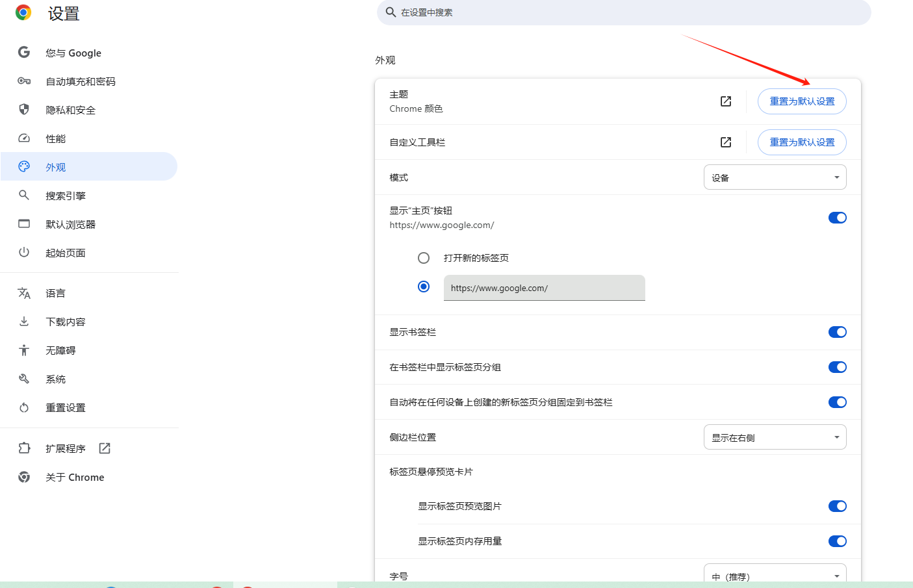The height and width of the screenshot is (588, 913).
Task: Open 扩展程序 link in sidebar
Action: tap(89, 448)
